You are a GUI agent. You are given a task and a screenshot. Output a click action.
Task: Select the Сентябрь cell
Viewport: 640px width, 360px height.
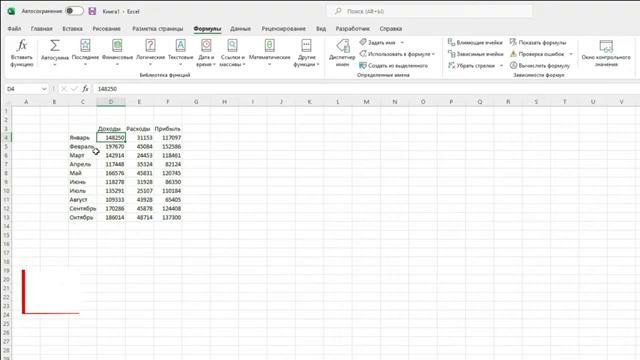(x=82, y=209)
